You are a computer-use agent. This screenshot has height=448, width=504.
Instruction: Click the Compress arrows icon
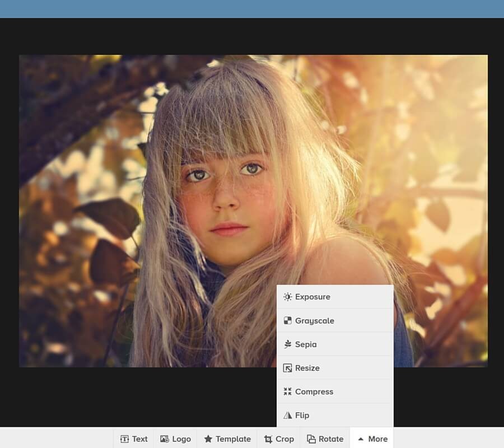(287, 391)
